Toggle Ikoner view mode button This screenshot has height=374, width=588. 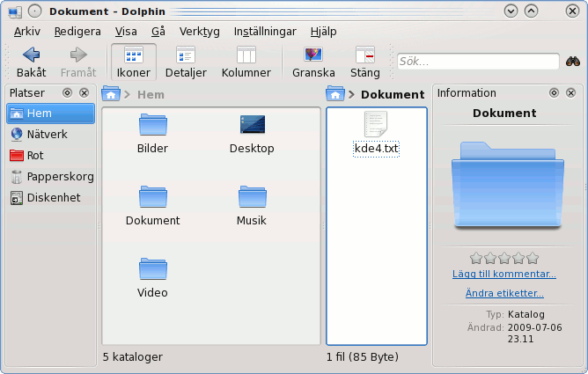point(134,62)
